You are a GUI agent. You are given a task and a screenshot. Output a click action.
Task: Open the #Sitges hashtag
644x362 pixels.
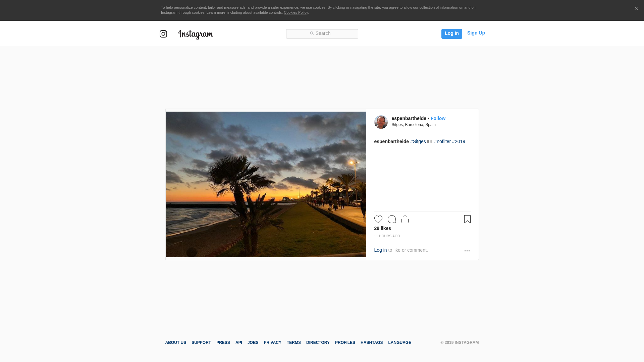pyautogui.click(x=418, y=141)
